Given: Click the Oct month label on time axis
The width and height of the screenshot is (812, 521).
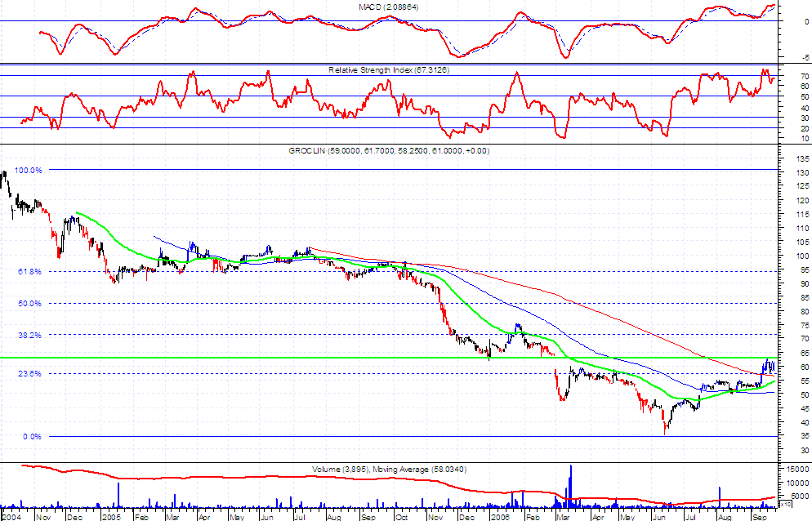Looking at the screenshot, I should click(x=401, y=517).
